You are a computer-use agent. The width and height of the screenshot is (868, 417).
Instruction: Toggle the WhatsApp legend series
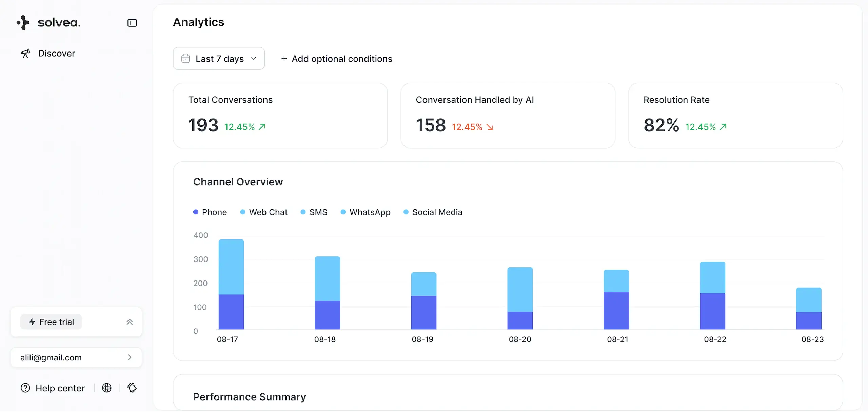366,212
